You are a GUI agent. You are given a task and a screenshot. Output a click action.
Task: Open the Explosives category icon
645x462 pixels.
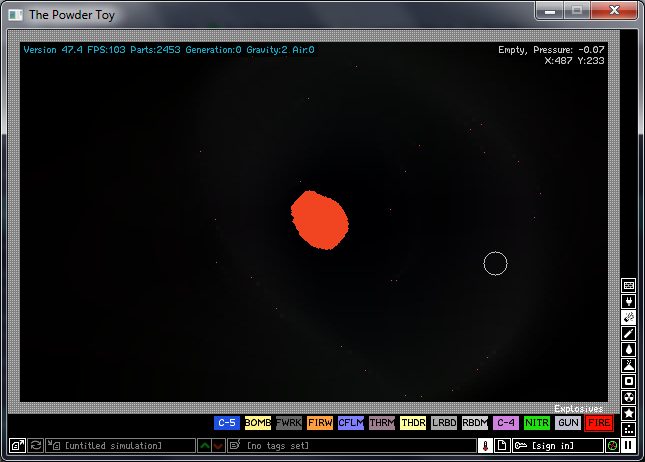pos(629,317)
